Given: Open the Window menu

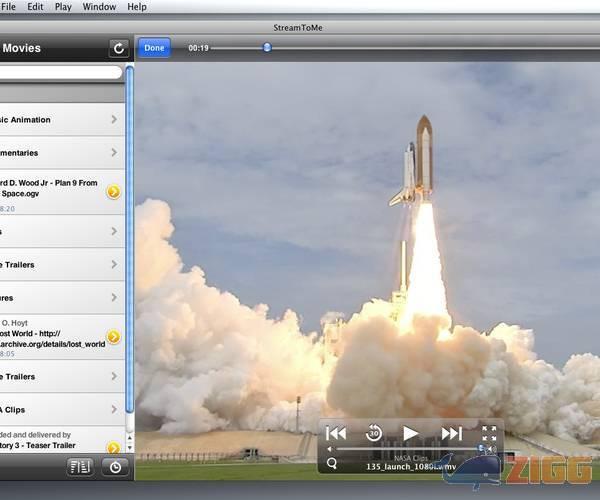Looking at the screenshot, I should (x=99, y=7).
